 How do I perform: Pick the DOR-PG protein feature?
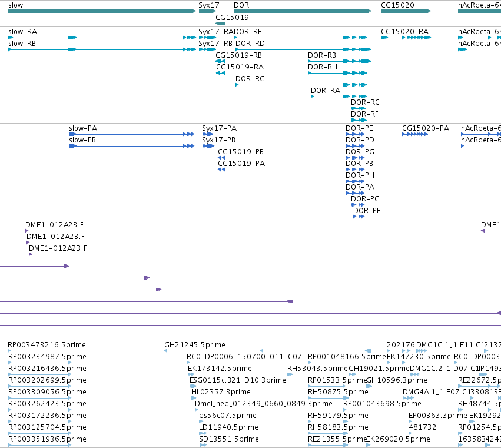point(355,158)
